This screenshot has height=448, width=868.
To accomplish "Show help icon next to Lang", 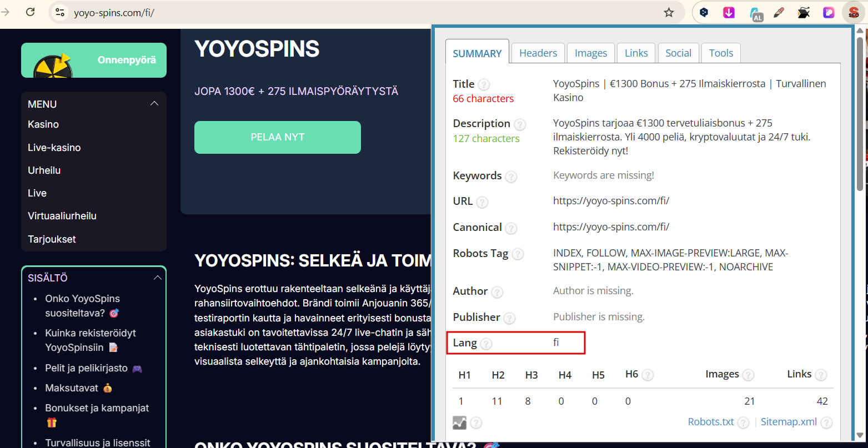I will click(486, 344).
